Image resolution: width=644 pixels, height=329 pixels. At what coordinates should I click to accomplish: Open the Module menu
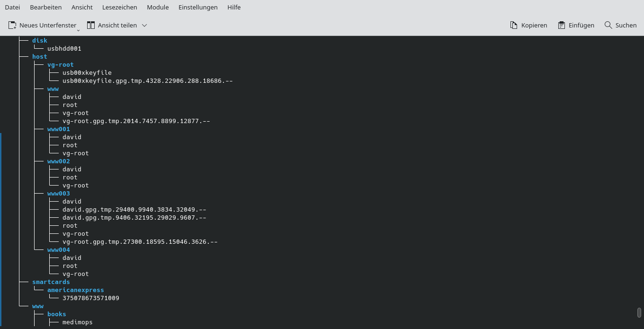157,7
